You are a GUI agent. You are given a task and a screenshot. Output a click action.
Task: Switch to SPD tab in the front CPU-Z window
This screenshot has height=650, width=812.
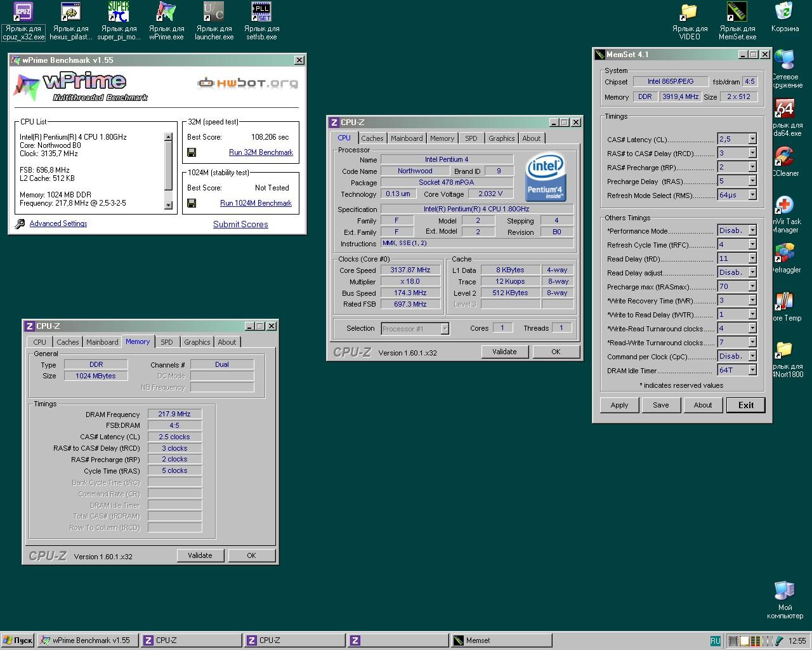pyautogui.click(x=471, y=138)
